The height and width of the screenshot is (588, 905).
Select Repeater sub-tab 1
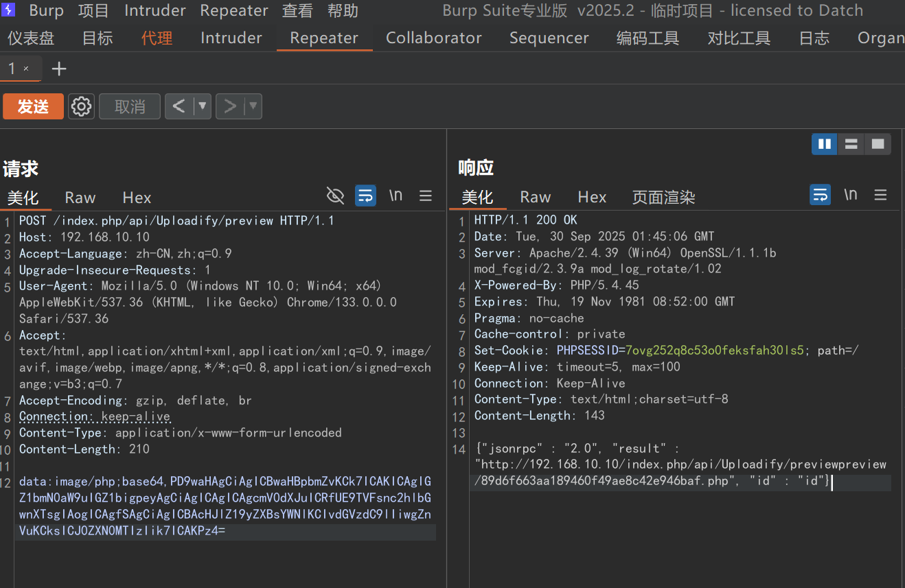(12, 69)
